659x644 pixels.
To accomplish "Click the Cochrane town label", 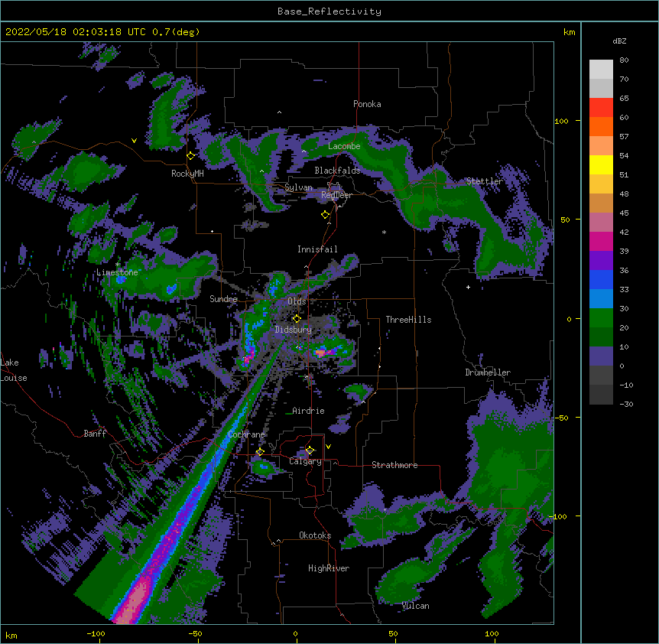I will (246, 434).
